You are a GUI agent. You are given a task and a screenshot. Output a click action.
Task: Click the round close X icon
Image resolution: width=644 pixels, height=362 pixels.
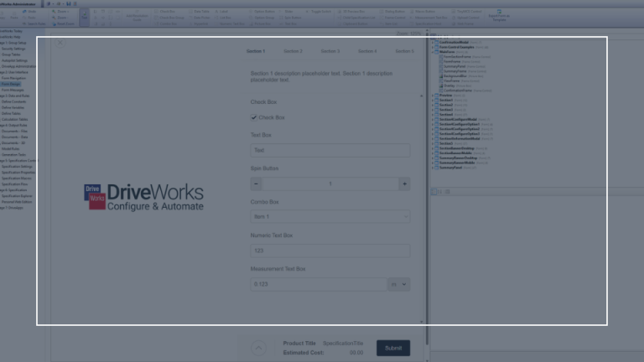tap(60, 42)
